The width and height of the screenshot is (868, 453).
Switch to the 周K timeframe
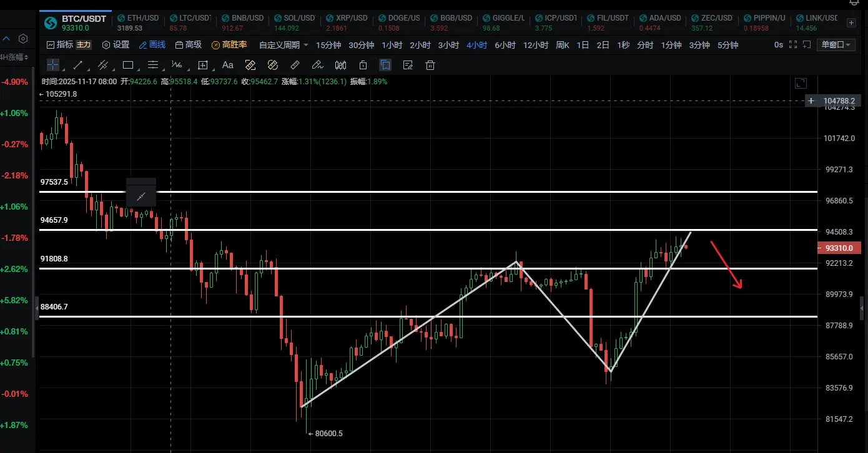pyautogui.click(x=563, y=45)
